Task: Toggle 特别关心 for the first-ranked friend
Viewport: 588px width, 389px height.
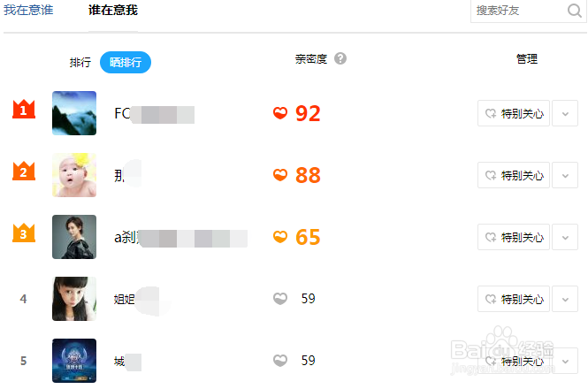Action: (x=514, y=113)
